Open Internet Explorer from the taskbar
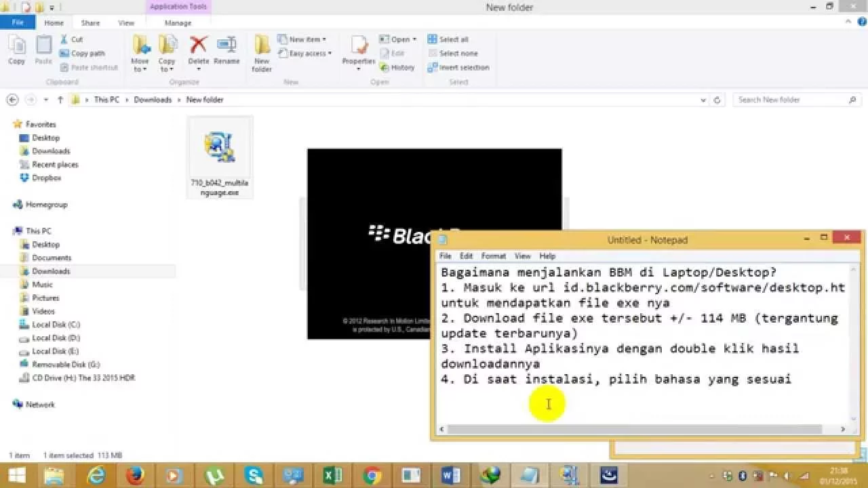 [x=98, y=476]
